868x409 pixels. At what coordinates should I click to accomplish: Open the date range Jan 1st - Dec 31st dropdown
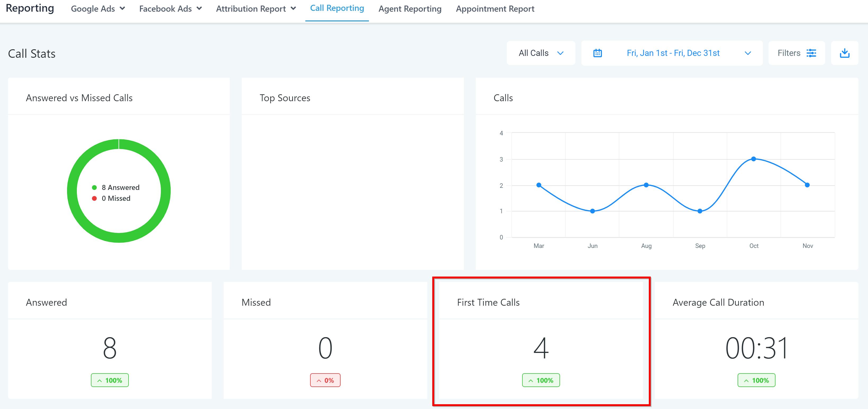pos(673,53)
